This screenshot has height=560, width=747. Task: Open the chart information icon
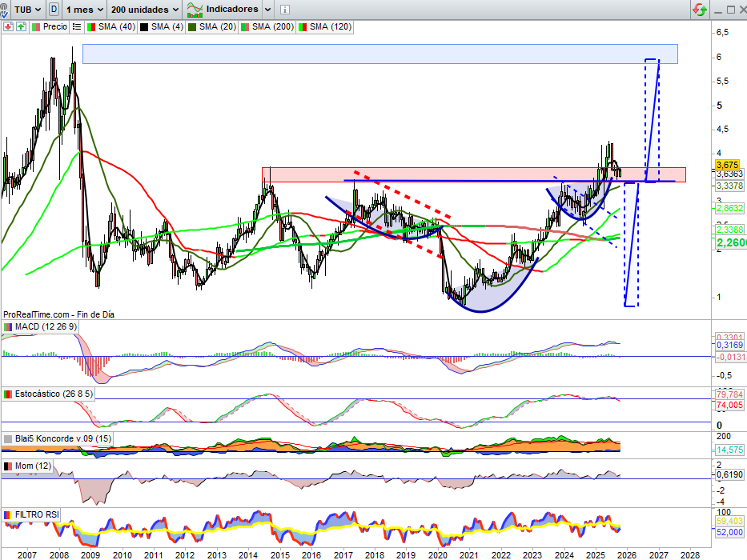click(286, 10)
